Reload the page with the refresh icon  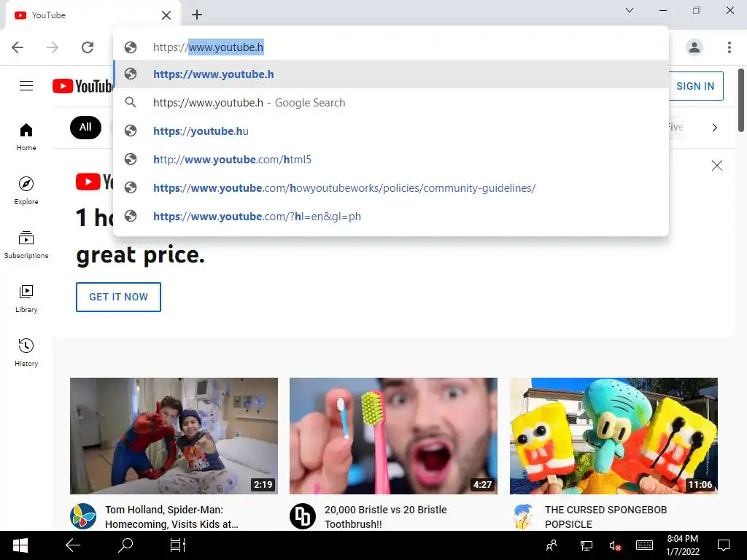pos(88,47)
